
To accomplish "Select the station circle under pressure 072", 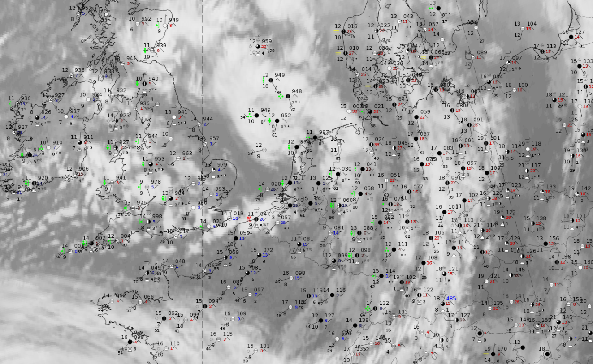I will [x=259, y=255].
